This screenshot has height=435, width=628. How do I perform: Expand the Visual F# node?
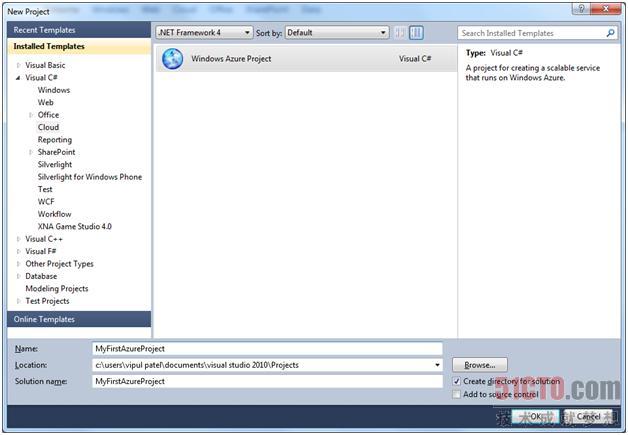click(x=18, y=252)
